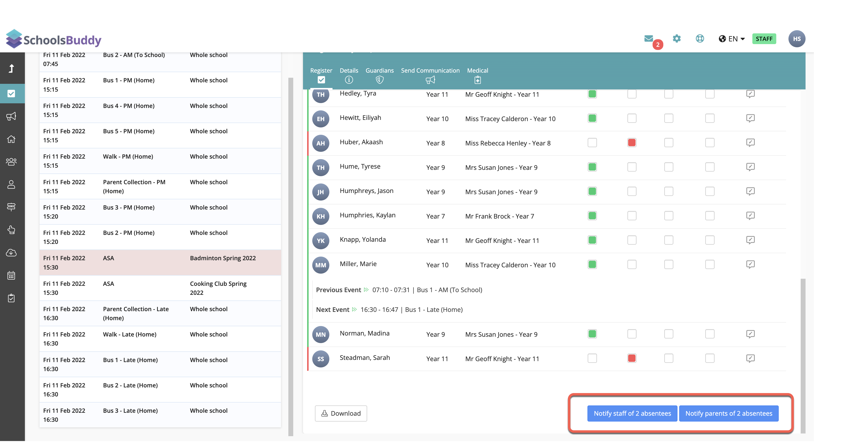This screenshot has height=442, width=868.
Task: Open the HS user avatar menu
Action: point(797,39)
